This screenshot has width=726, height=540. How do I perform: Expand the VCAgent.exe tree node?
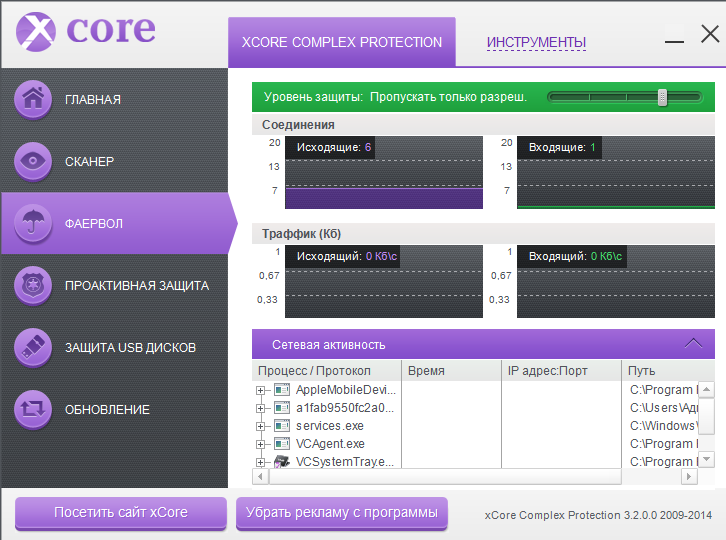pyautogui.click(x=261, y=444)
